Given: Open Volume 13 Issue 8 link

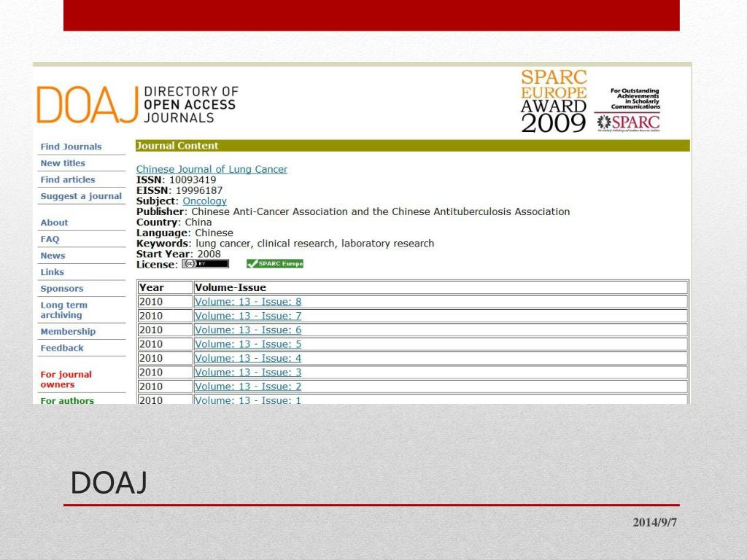Looking at the screenshot, I should coord(248,301).
